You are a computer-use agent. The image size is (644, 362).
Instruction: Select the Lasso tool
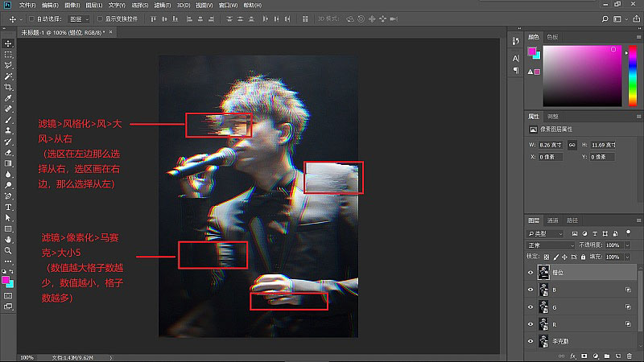click(8, 65)
